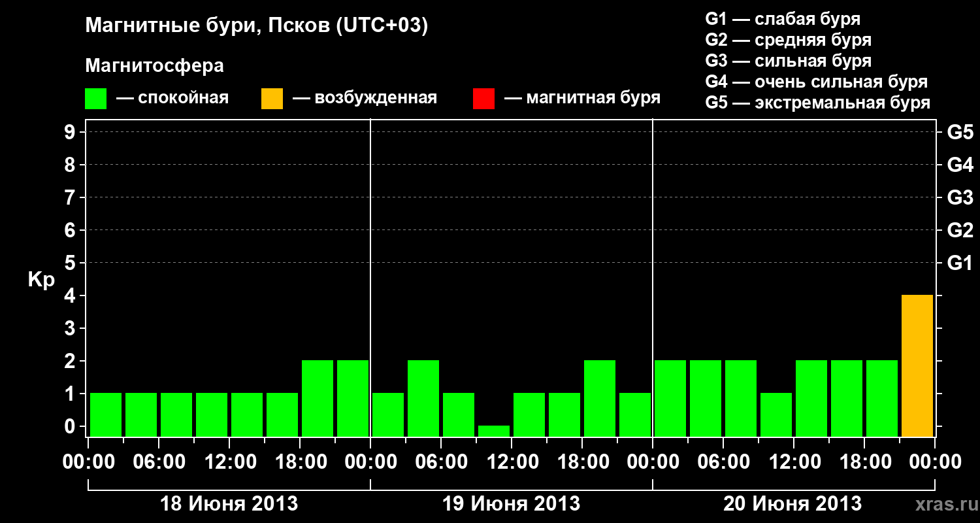Click the G1 label on the right axis

[x=960, y=263]
